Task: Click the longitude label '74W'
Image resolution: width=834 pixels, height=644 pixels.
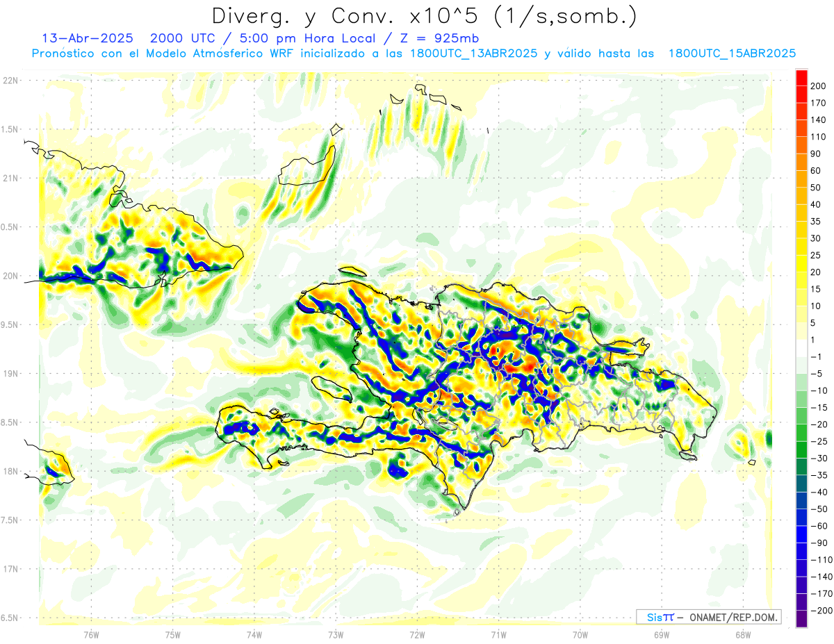Action: point(254,634)
